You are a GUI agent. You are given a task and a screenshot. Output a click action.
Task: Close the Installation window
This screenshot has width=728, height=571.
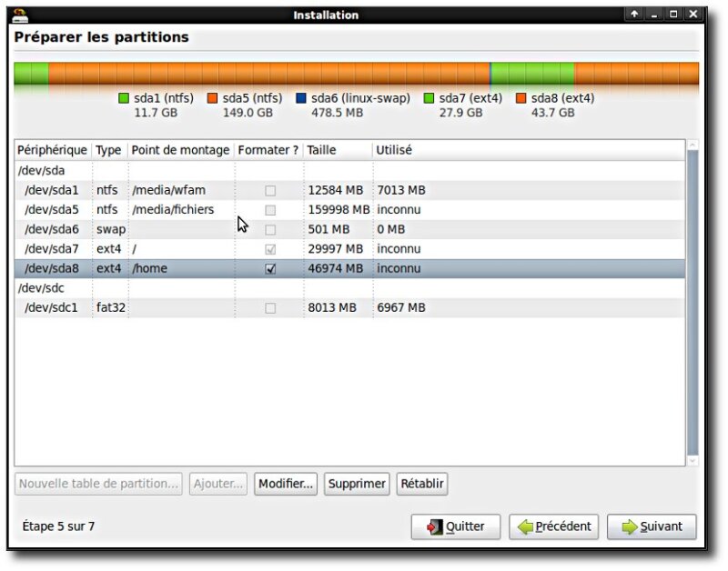tap(693, 14)
